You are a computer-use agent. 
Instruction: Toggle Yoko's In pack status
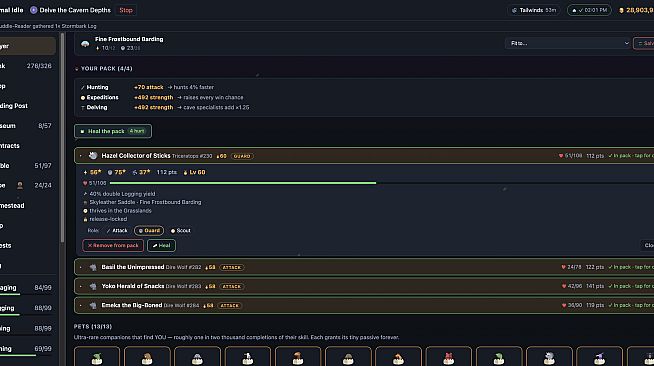tap(631, 286)
